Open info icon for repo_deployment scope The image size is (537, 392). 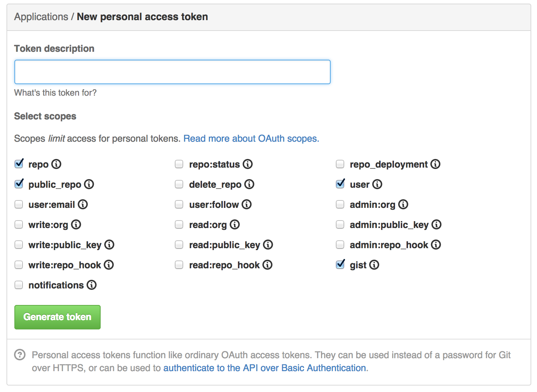(435, 164)
